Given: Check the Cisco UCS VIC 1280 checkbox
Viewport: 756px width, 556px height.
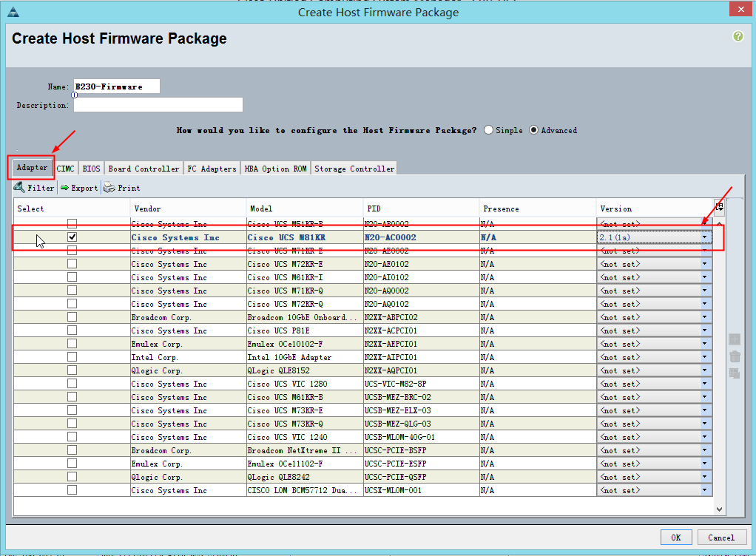Looking at the screenshot, I should [72, 384].
